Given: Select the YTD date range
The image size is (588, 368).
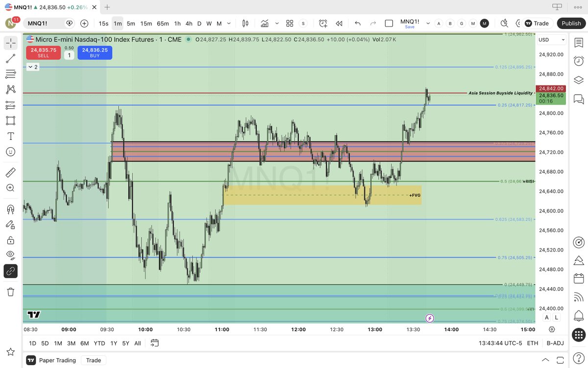Looking at the screenshot, I should click(x=99, y=343).
